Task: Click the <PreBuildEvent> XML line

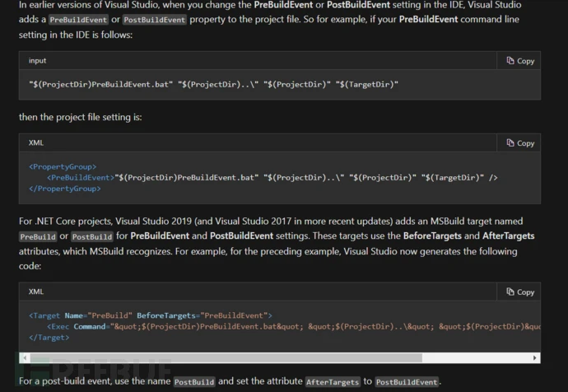Action: [272, 178]
